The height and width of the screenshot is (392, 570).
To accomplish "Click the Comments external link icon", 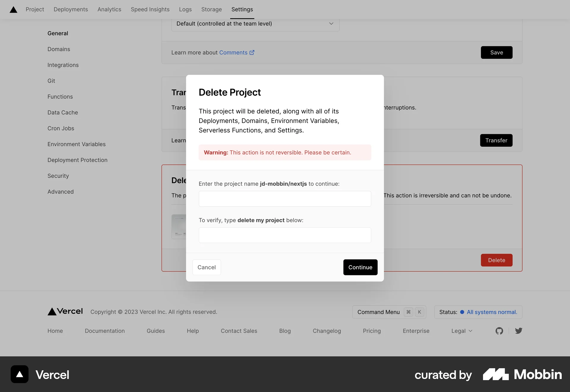I will tap(252, 53).
